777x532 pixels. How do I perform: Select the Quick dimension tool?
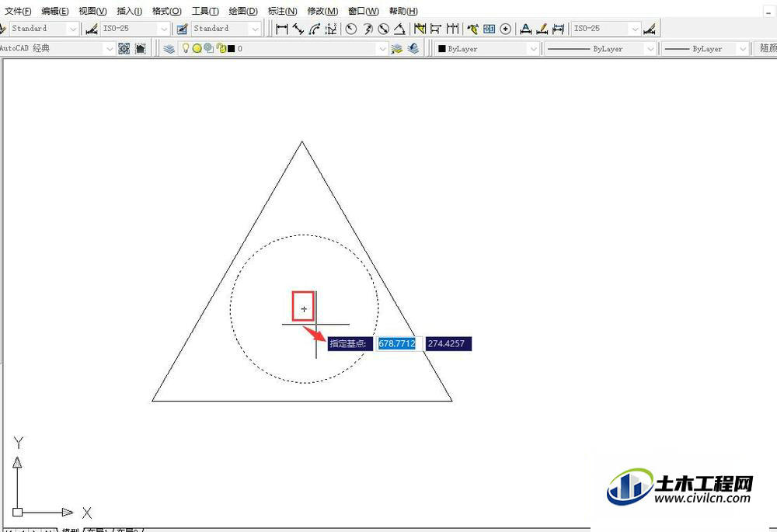pos(420,29)
